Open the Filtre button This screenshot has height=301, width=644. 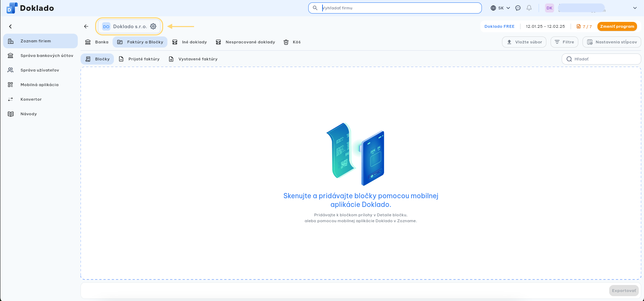[564, 42]
